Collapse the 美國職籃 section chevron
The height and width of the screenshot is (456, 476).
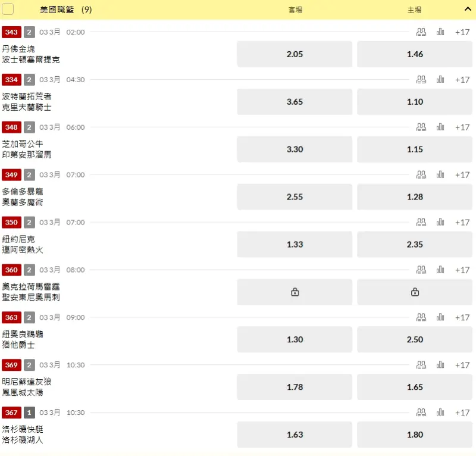click(467, 10)
